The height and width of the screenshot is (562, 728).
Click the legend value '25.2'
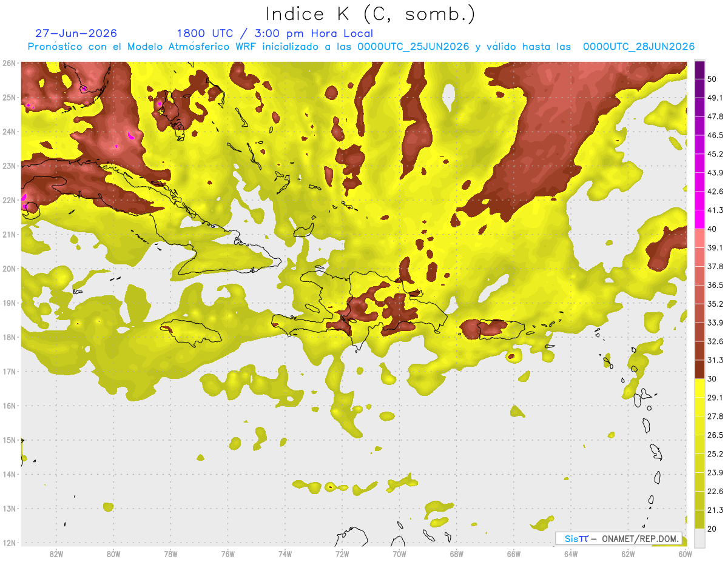715,454
